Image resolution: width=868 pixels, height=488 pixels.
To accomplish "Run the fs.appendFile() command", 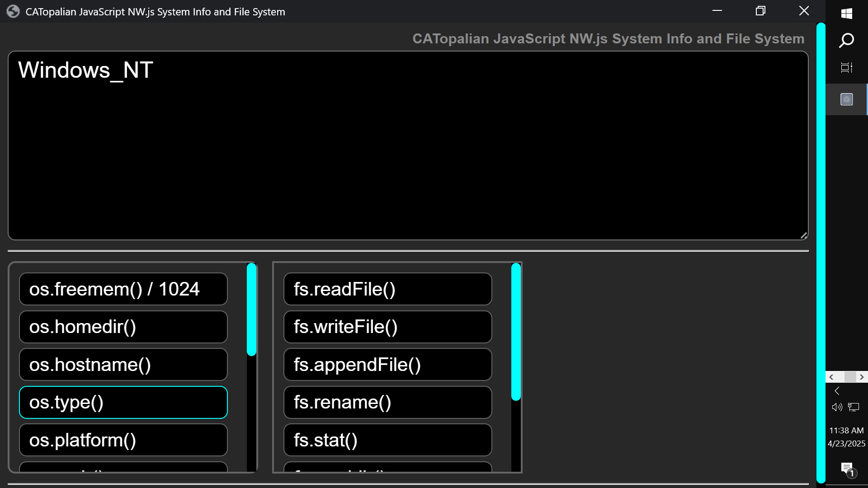I will click(x=387, y=365).
